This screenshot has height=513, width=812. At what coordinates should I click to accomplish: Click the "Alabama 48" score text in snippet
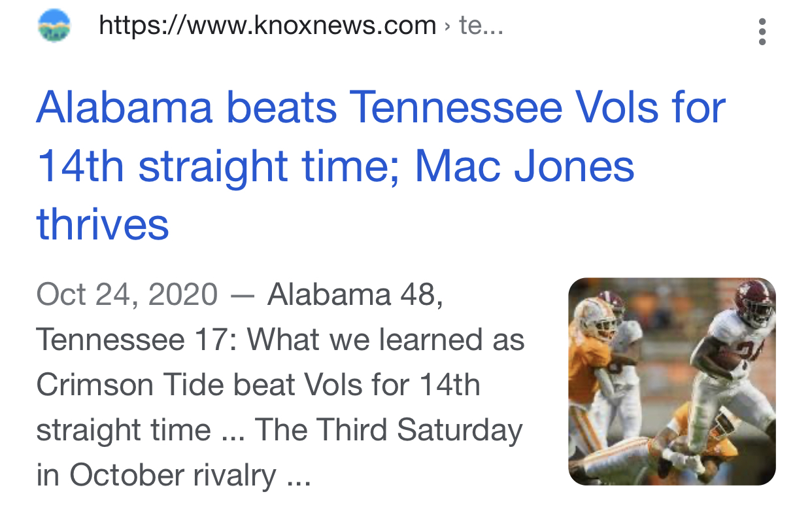point(355,294)
